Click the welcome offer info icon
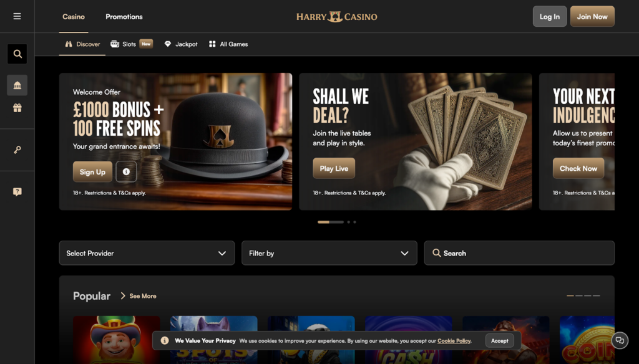The image size is (639, 364). (126, 172)
